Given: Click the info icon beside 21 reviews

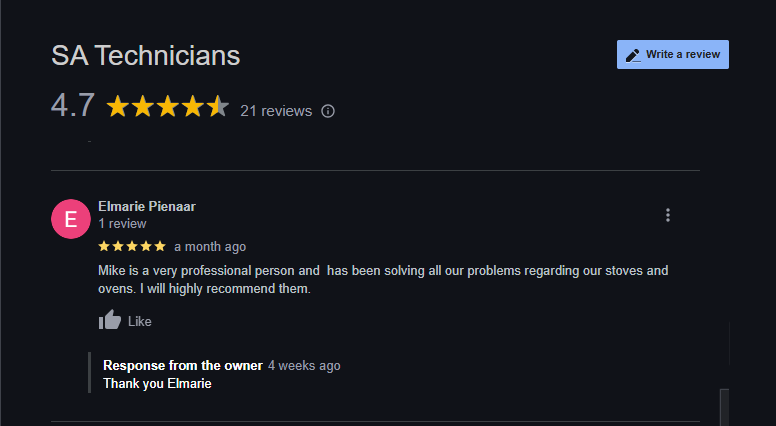Looking at the screenshot, I should (x=328, y=111).
